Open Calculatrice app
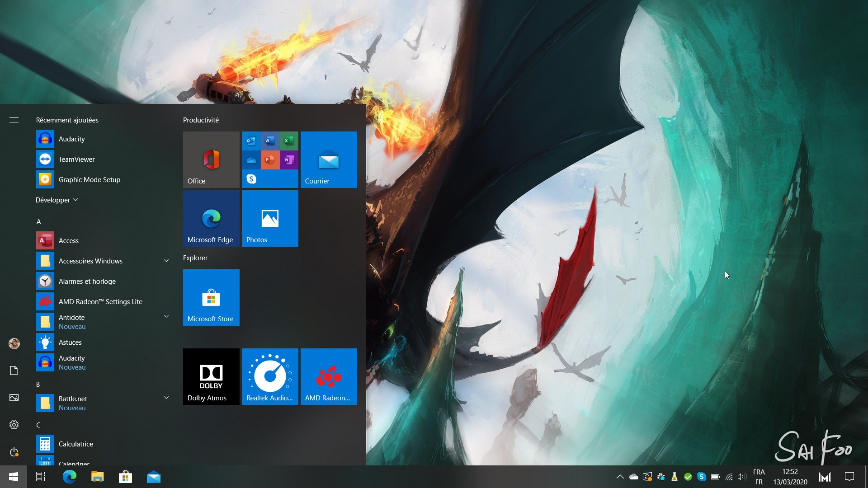 point(103,444)
